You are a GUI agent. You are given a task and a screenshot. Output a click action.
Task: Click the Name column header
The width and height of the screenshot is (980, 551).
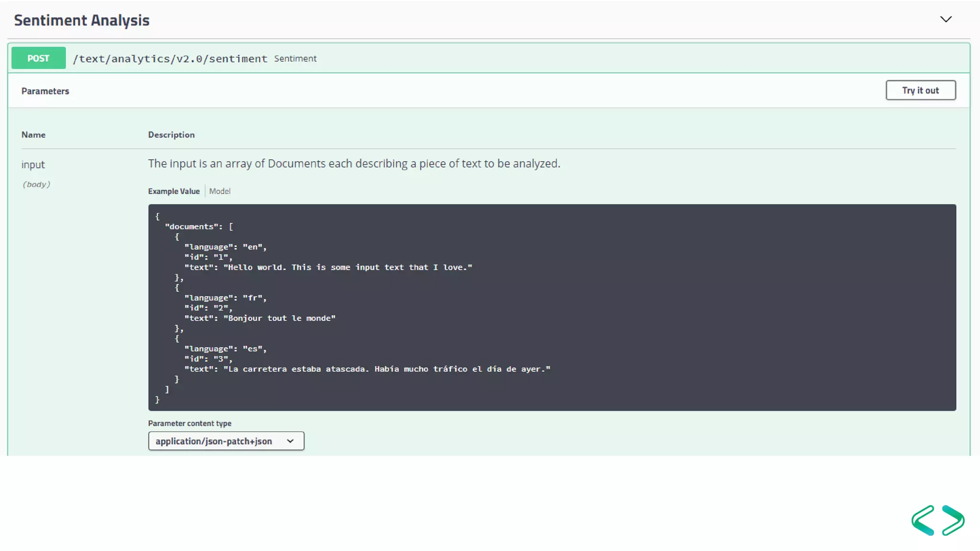(33, 135)
